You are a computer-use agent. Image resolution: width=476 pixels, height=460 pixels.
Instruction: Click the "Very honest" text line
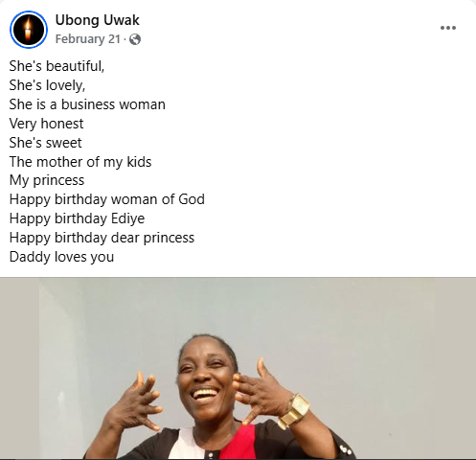click(x=46, y=124)
